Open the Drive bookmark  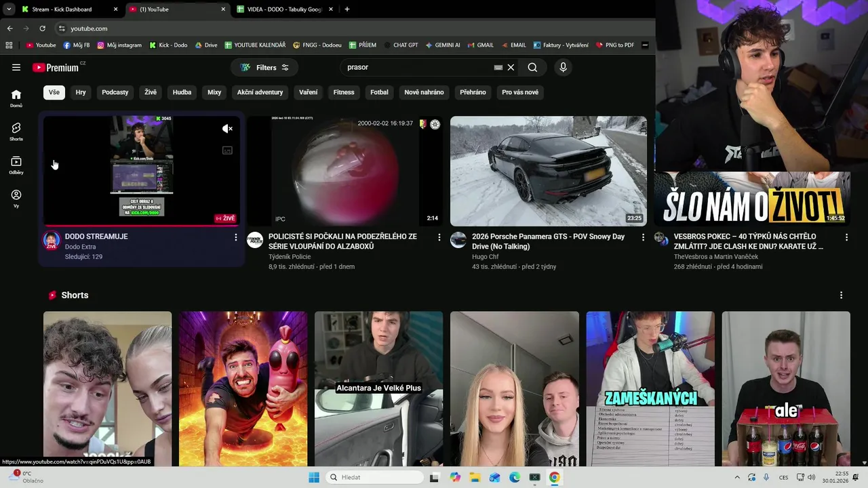(x=206, y=45)
